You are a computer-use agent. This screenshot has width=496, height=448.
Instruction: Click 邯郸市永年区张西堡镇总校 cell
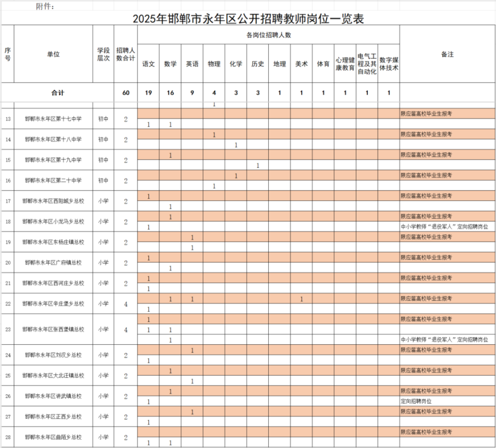point(53,329)
